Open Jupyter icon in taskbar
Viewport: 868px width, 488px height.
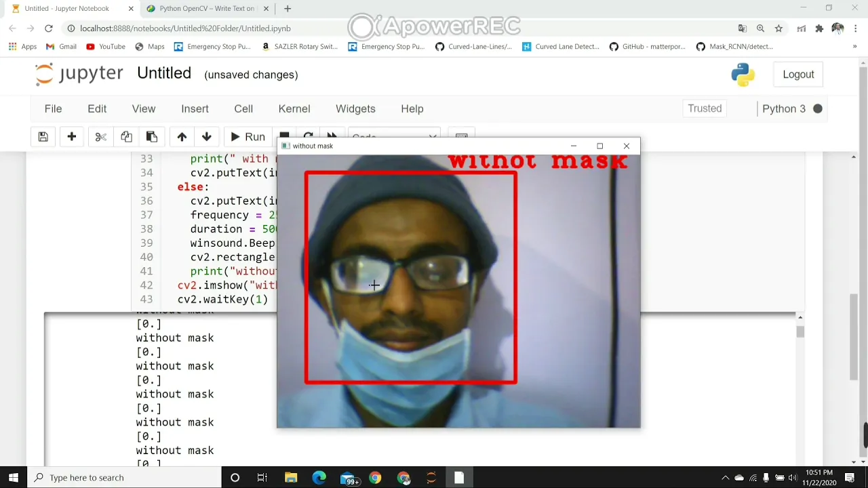[x=431, y=478]
